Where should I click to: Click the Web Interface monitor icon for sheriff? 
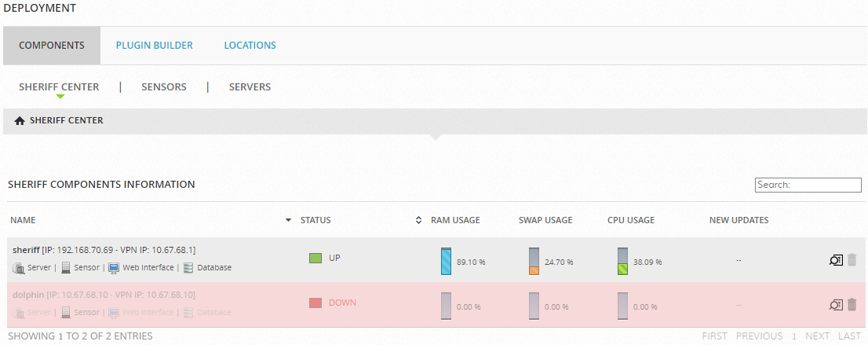click(114, 268)
